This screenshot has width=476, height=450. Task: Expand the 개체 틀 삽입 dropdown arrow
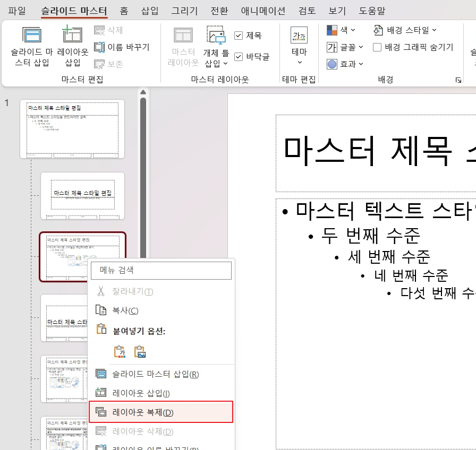225,63
